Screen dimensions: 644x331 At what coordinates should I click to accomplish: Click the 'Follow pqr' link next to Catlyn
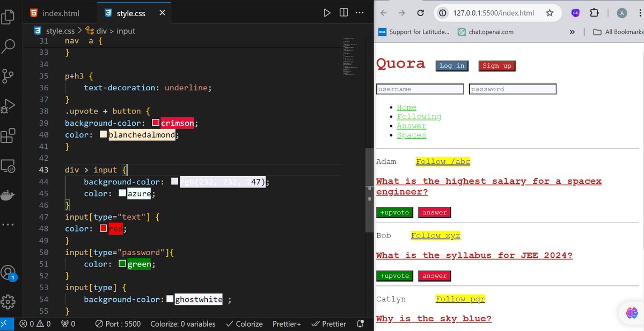pos(460,299)
